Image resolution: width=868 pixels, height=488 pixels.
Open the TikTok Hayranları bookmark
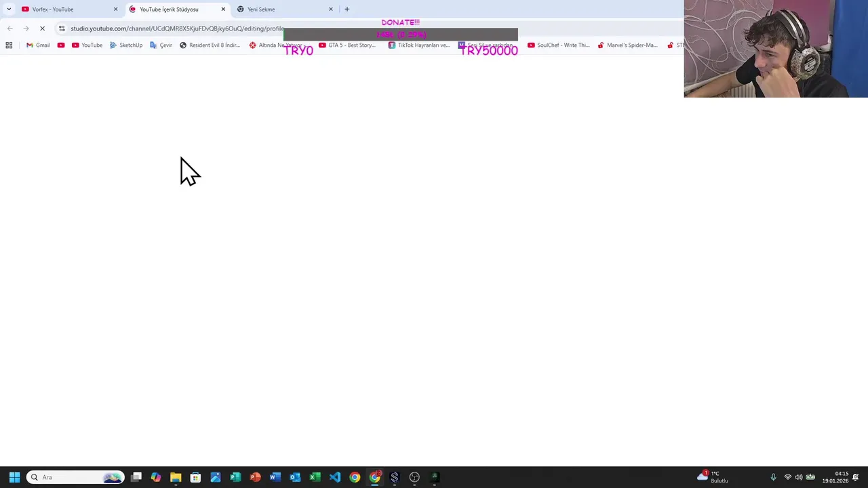point(419,45)
